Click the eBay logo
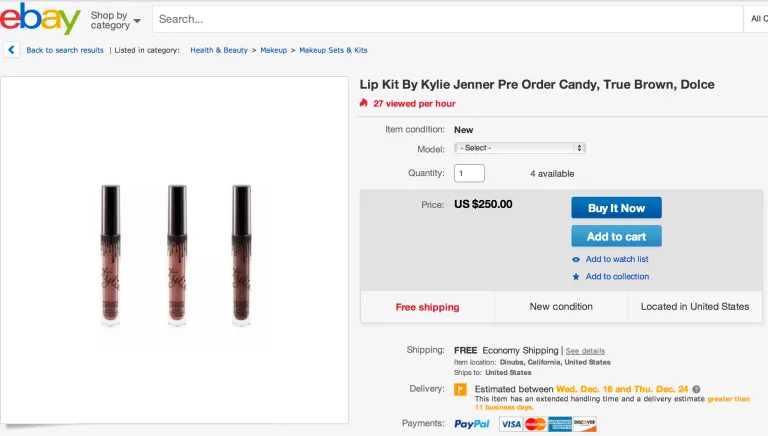This screenshot has width=768, height=436. coord(40,18)
